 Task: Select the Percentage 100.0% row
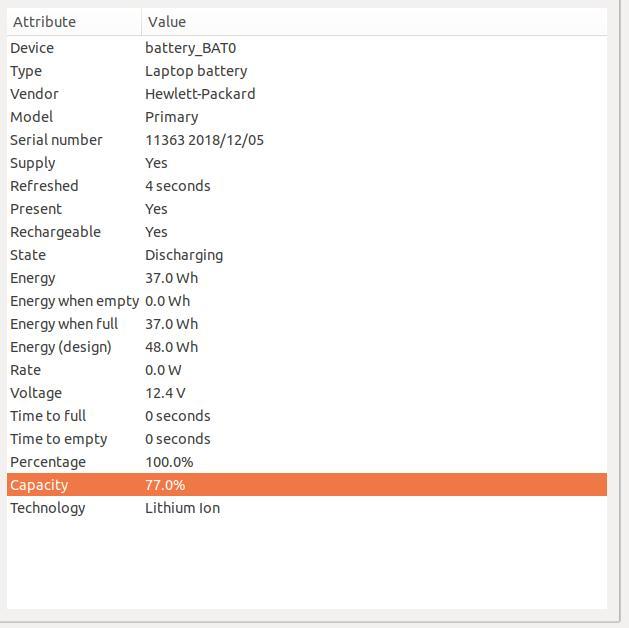[307, 462]
